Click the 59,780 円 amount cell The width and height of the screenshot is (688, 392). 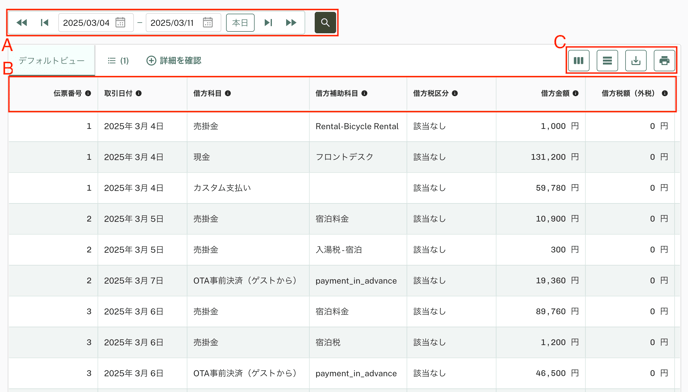tap(541, 188)
